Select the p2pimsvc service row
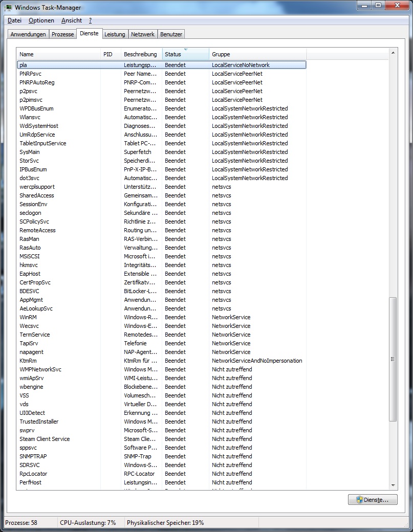Viewport: 413px width, 532px height. tap(162, 100)
